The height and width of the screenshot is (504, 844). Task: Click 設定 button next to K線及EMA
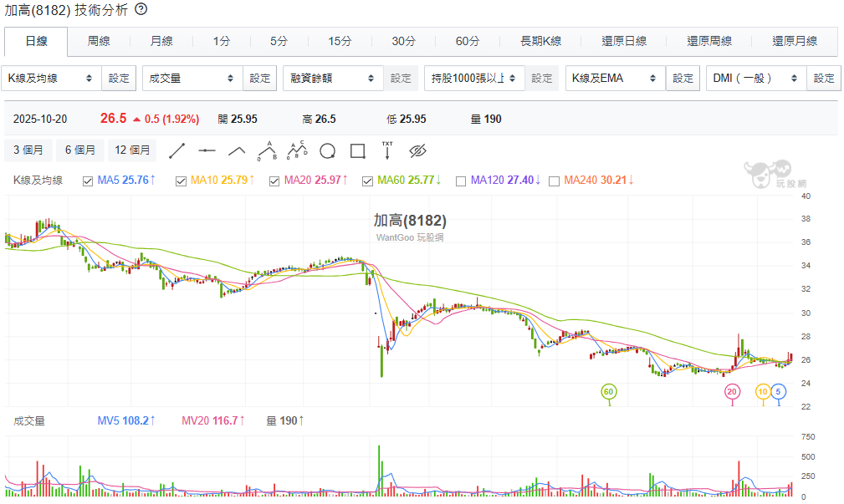(x=683, y=79)
